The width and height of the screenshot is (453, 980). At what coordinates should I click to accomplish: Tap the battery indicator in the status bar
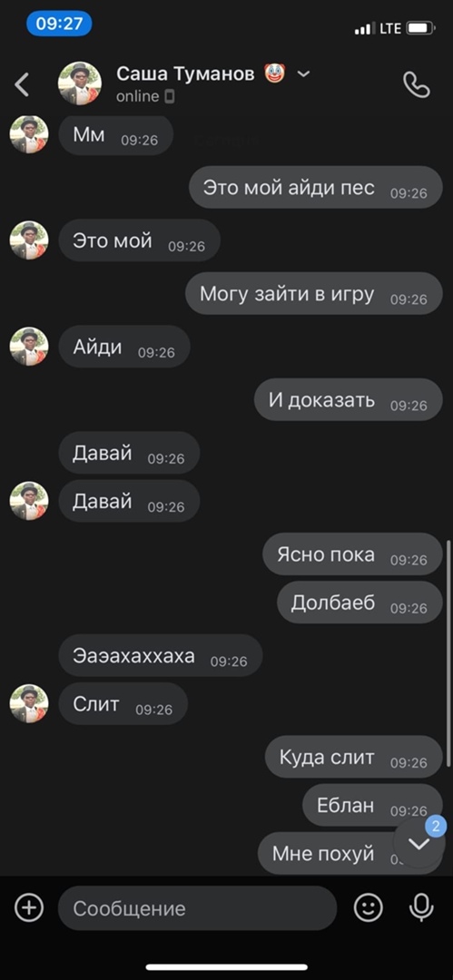(420, 28)
